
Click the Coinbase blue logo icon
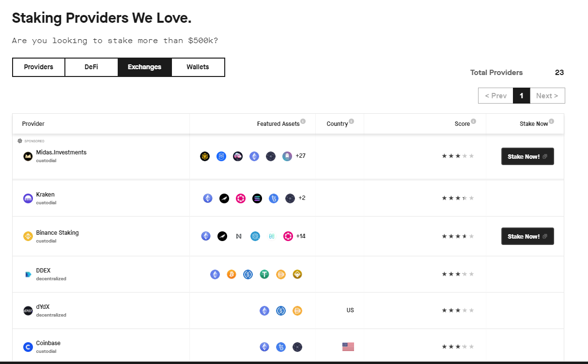(28, 347)
